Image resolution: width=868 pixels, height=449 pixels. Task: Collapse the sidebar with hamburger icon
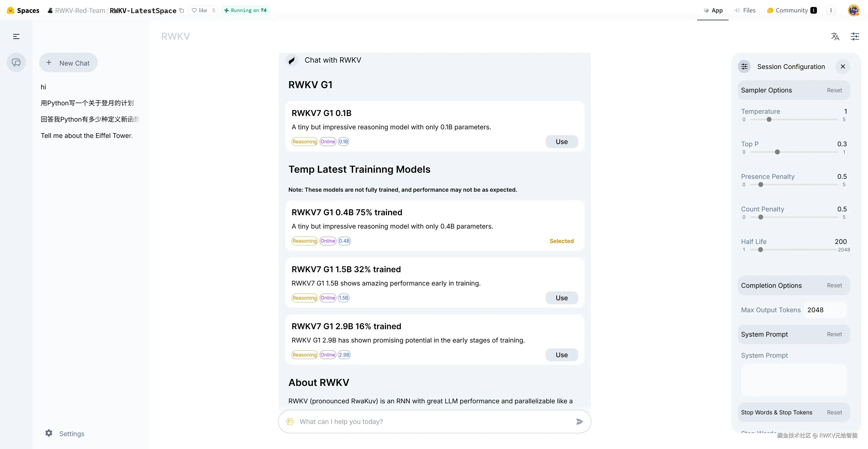point(16,36)
